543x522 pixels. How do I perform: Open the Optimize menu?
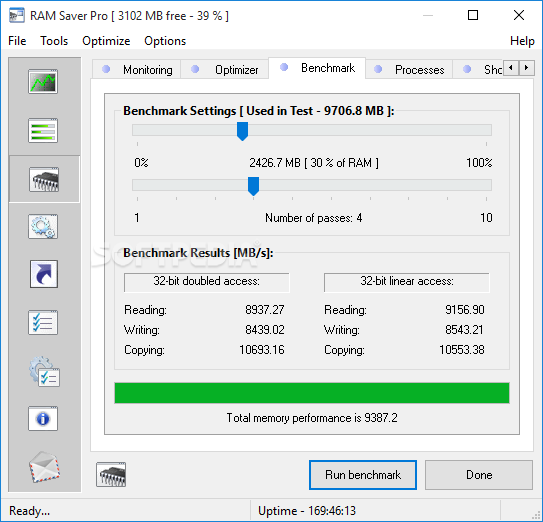[x=106, y=41]
